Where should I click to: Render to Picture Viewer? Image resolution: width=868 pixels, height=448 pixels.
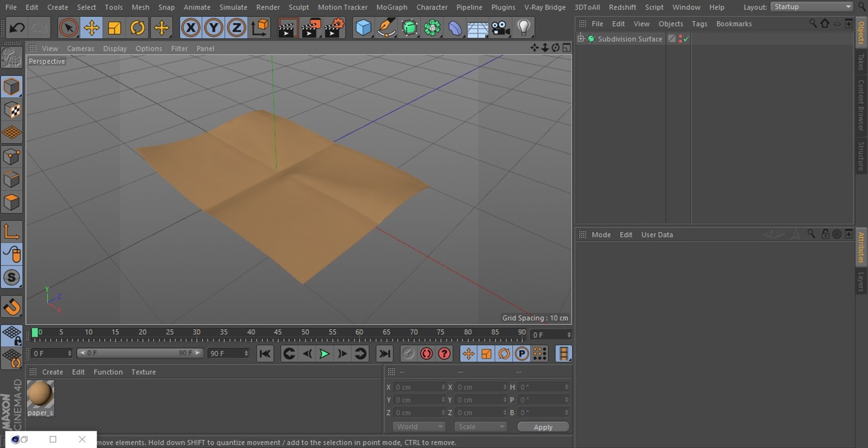pyautogui.click(x=311, y=28)
